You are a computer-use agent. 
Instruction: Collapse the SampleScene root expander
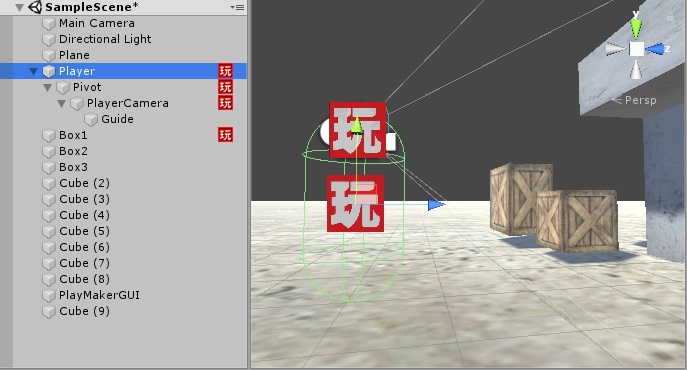(x=19, y=7)
